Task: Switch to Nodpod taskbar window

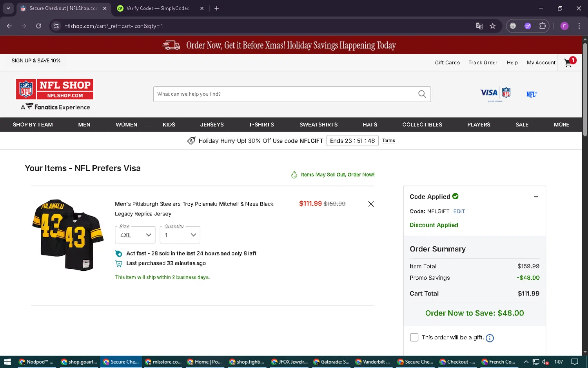Action: (x=36, y=362)
